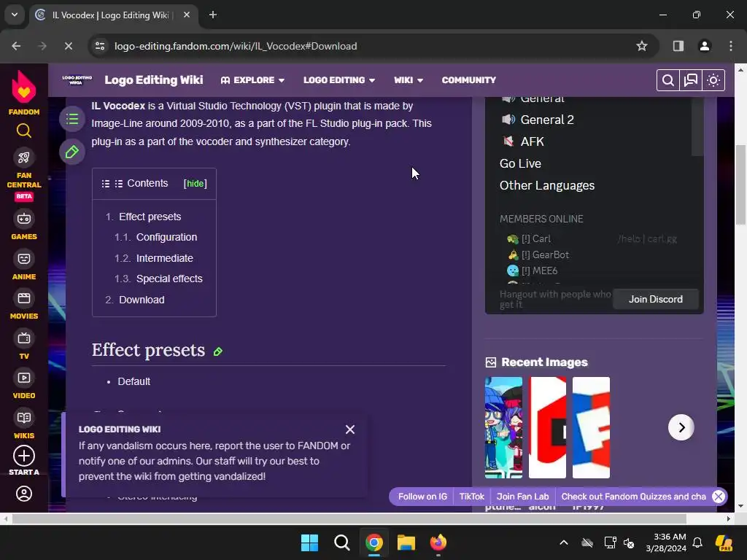Open the Movies sidebar icon

coord(24,298)
